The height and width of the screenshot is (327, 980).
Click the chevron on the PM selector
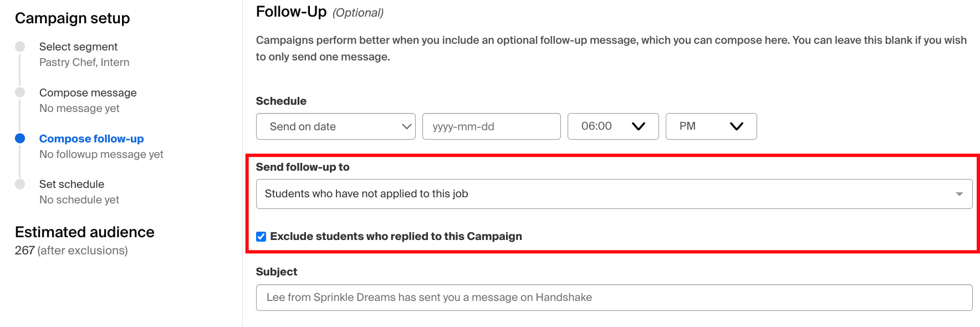737,126
